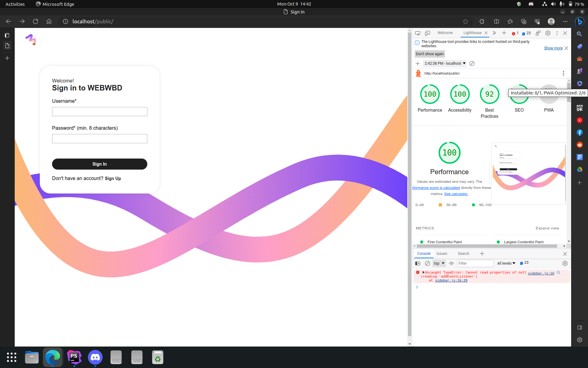Toggle device emulation in DevTools
The width and height of the screenshot is (588, 368).
pyautogui.click(x=428, y=33)
